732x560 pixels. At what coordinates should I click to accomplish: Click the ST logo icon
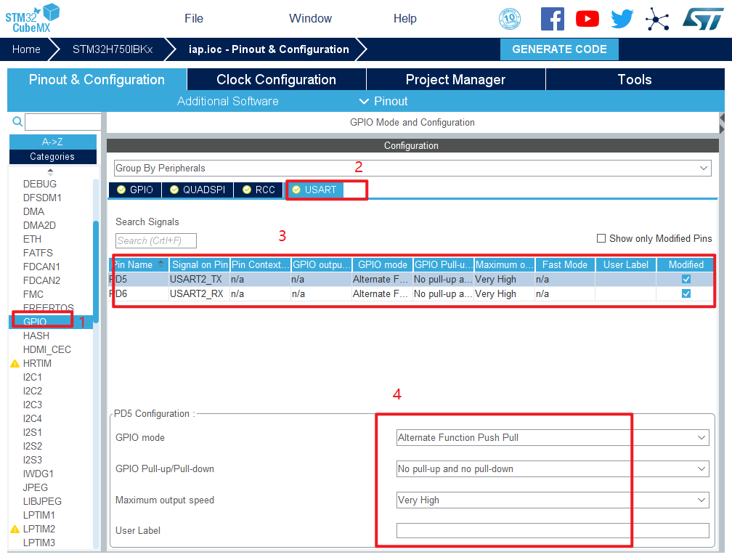click(x=702, y=19)
